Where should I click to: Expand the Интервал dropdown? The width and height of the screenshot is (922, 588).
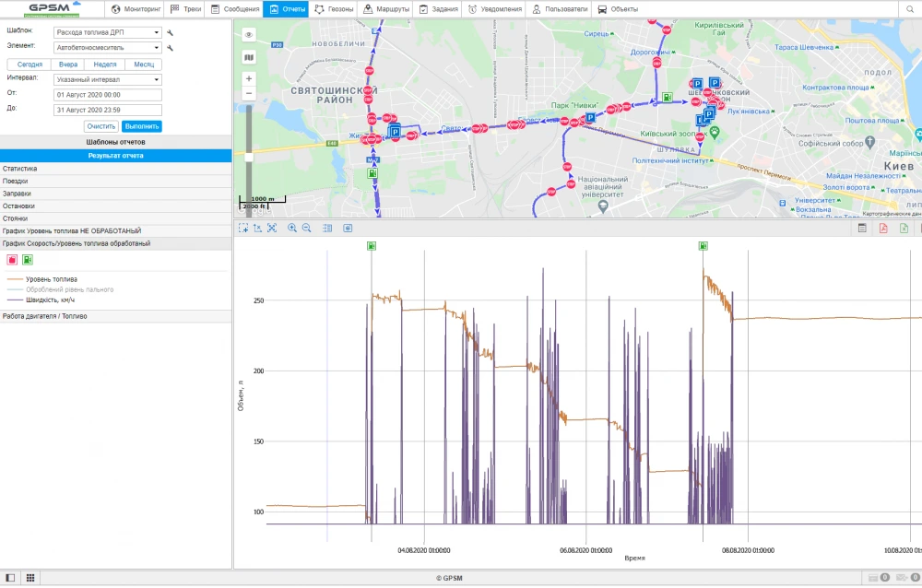[x=107, y=79]
